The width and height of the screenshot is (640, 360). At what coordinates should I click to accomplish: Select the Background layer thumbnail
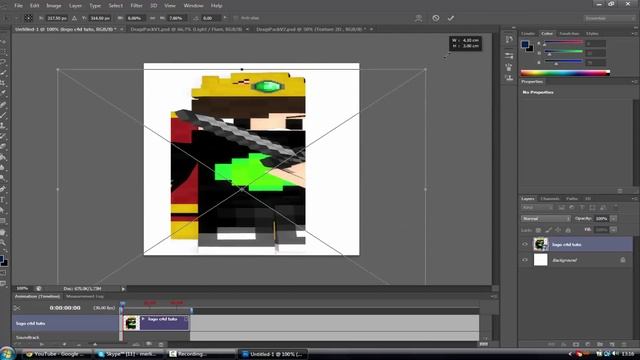540,260
